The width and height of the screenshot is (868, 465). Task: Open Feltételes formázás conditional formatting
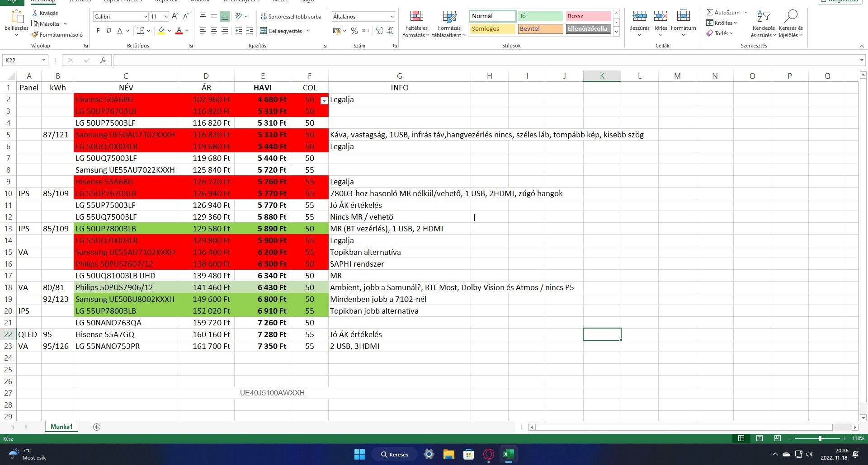click(416, 23)
